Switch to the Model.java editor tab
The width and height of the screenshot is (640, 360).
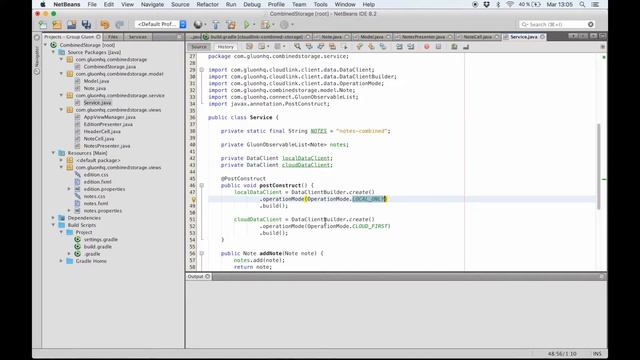click(371, 37)
